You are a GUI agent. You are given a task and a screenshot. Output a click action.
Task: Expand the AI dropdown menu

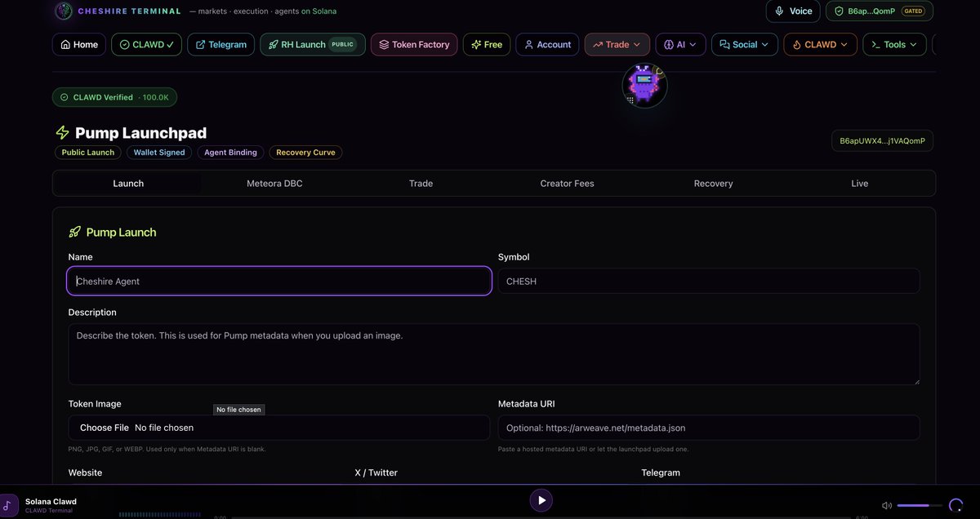coord(680,45)
